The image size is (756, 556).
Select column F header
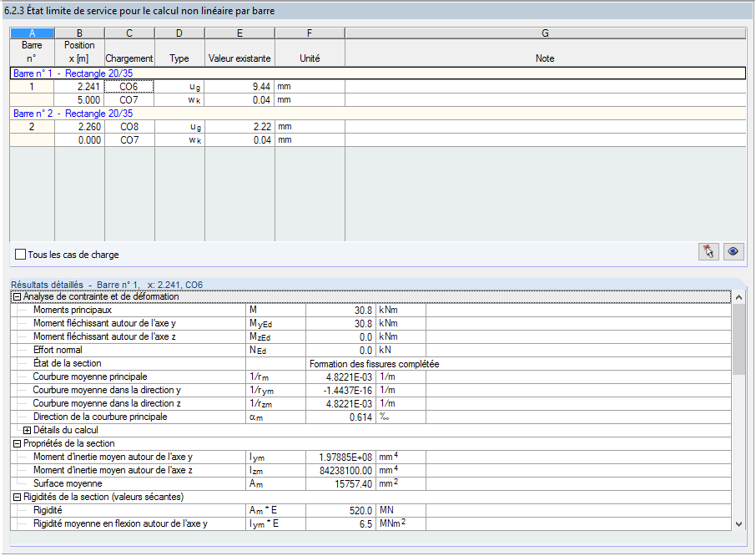click(310, 33)
